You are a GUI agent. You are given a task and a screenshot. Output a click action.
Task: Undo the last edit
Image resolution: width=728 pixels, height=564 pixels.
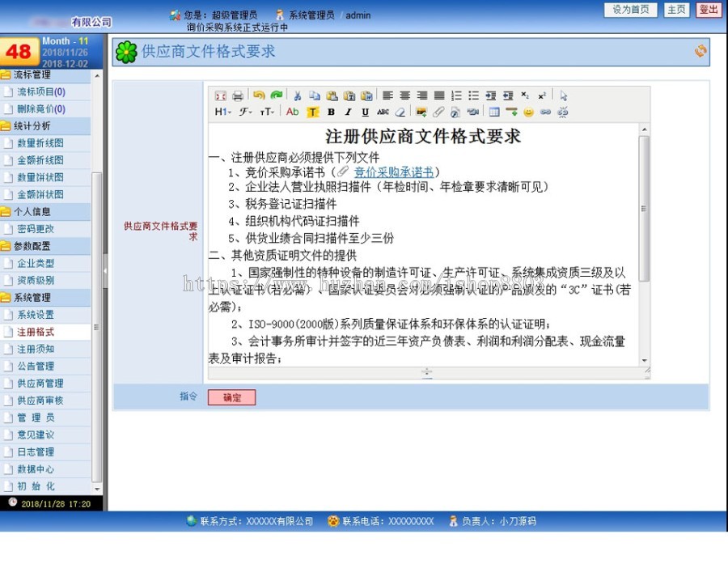click(259, 95)
